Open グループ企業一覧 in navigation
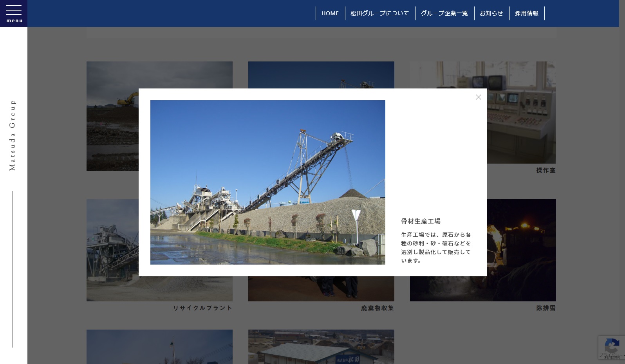The image size is (625, 364). pos(444,13)
